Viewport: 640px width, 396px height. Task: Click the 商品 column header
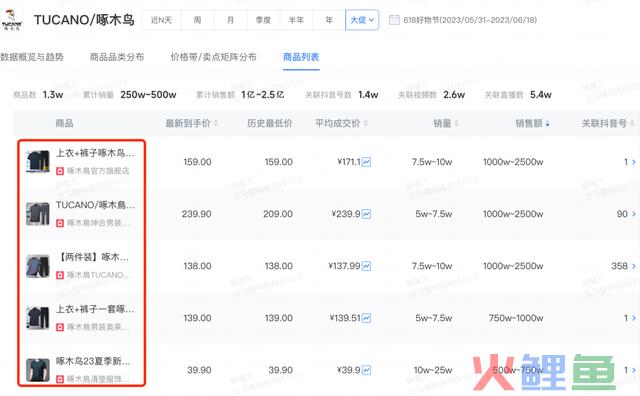click(x=64, y=123)
